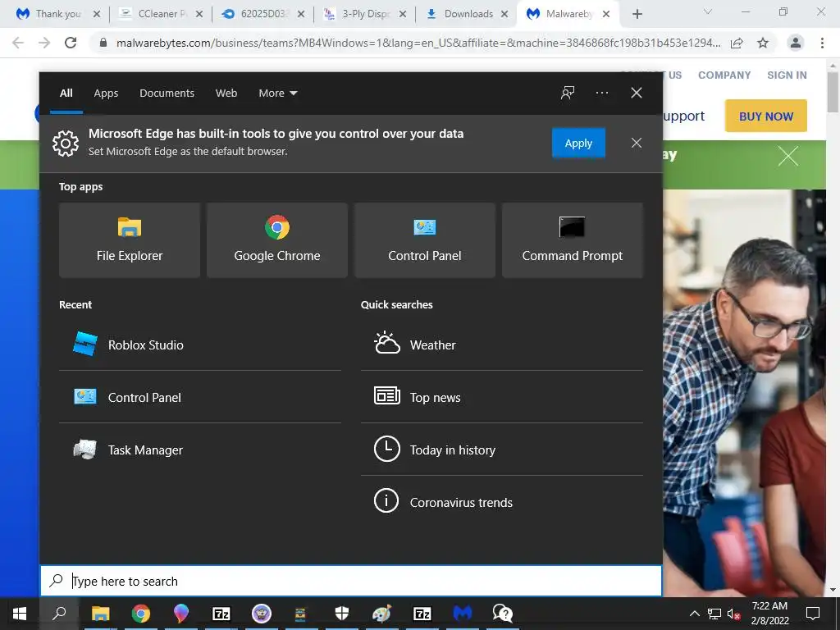Image resolution: width=840 pixels, height=630 pixels.
Task: Switch to the Thank you browser tab
Action: [x=57, y=14]
